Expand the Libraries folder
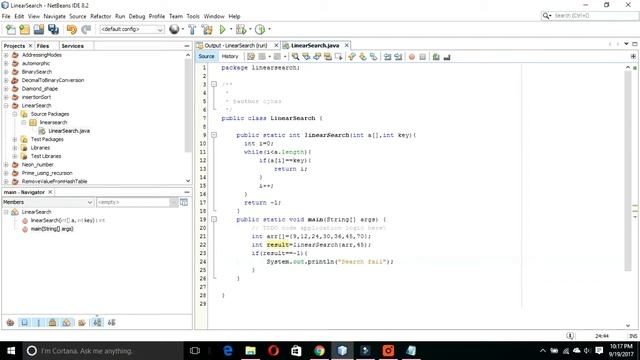 pyautogui.click(x=15, y=148)
